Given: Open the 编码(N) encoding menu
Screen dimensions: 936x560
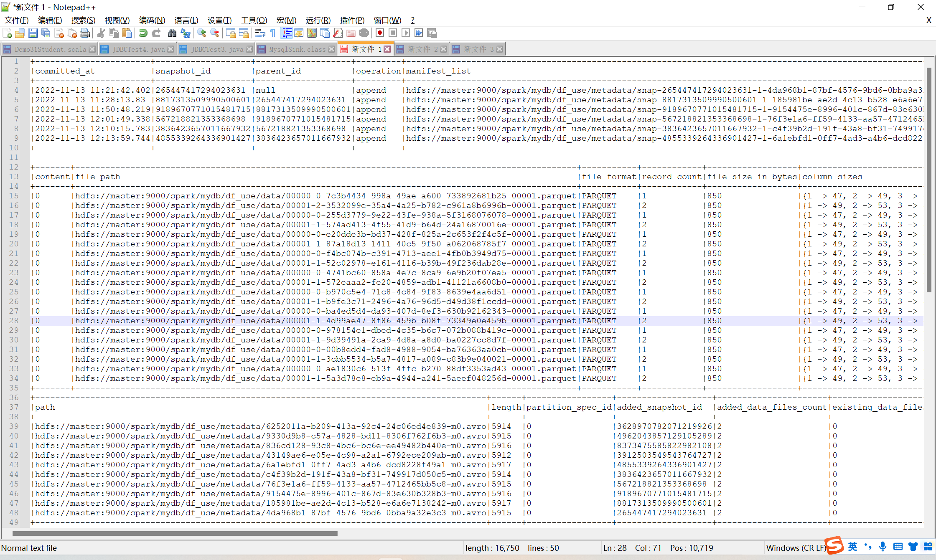Looking at the screenshot, I should click(152, 20).
